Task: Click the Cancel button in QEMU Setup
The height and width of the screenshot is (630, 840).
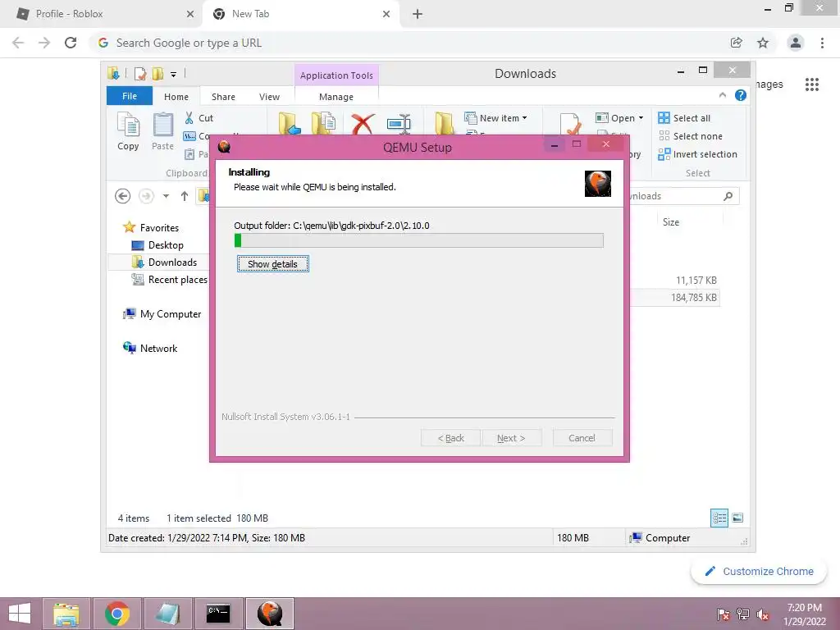Action: [x=582, y=438]
